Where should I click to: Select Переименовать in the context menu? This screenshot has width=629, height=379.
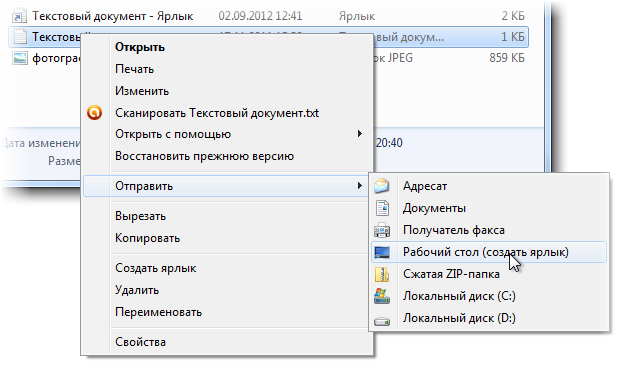[x=227, y=312]
